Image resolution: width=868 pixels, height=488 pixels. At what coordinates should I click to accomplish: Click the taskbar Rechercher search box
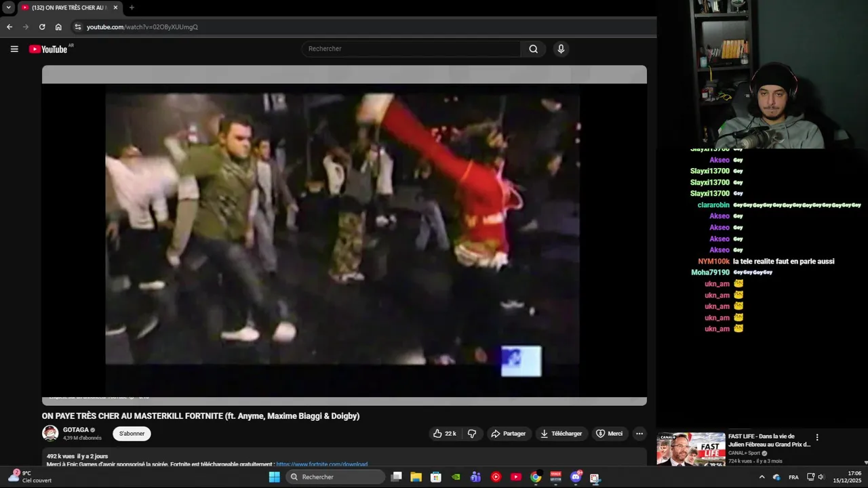click(x=336, y=477)
